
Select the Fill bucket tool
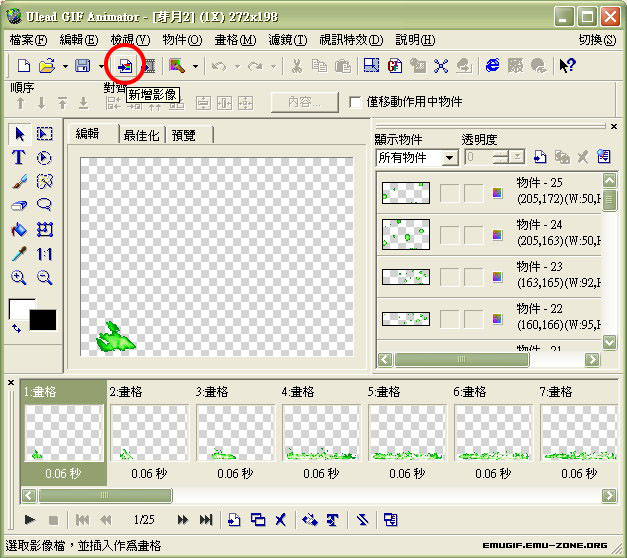pos(19,230)
